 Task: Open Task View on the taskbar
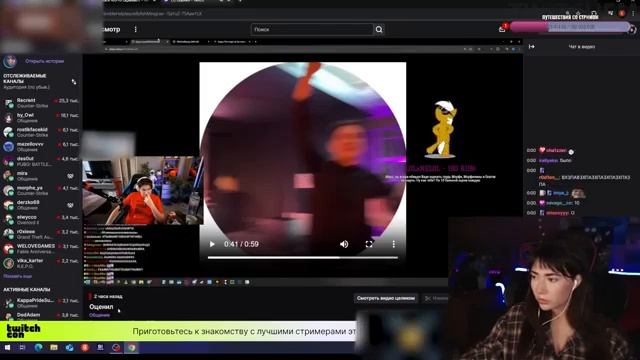(x=22, y=348)
